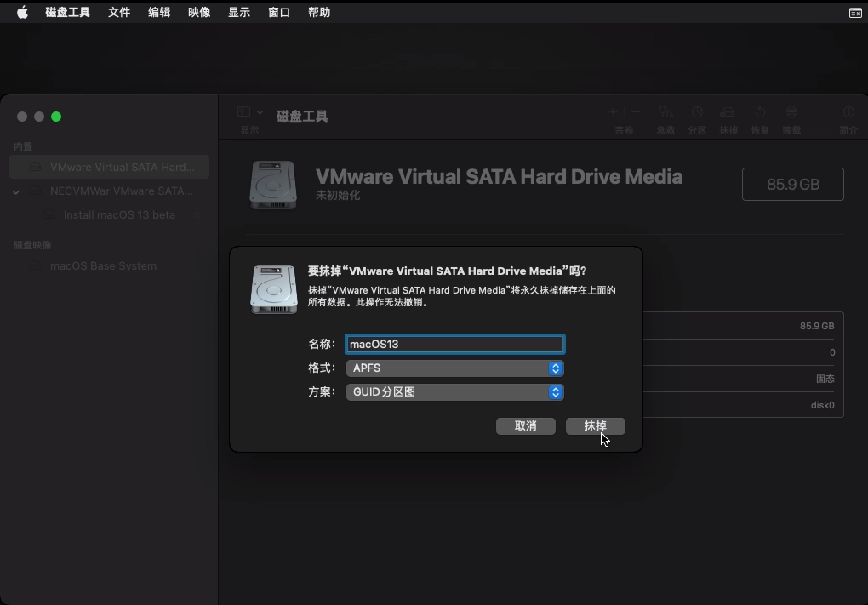This screenshot has width=868, height=605.
Task: Select macOS Base System in sidebar
Action: pyautogui.click(x=103, y=266)
